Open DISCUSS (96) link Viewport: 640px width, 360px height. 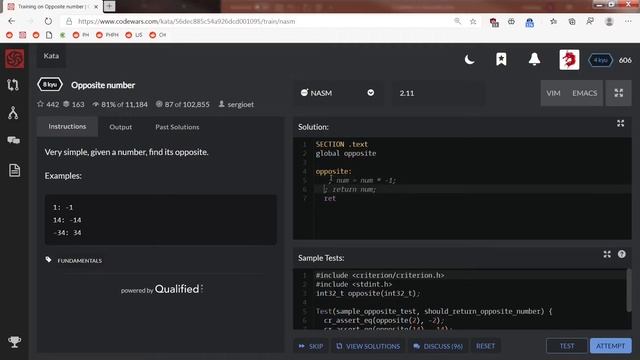(x=438, y=346)
